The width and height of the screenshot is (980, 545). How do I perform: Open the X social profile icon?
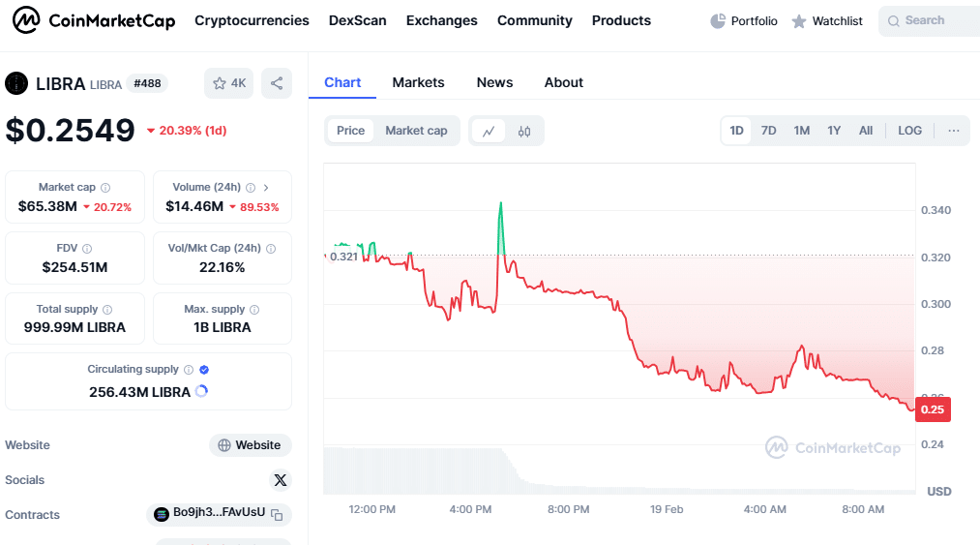coord(280,480)
